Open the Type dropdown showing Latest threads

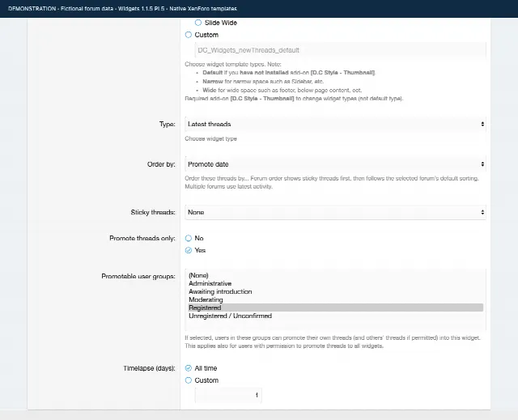click(x=335, y=124)
